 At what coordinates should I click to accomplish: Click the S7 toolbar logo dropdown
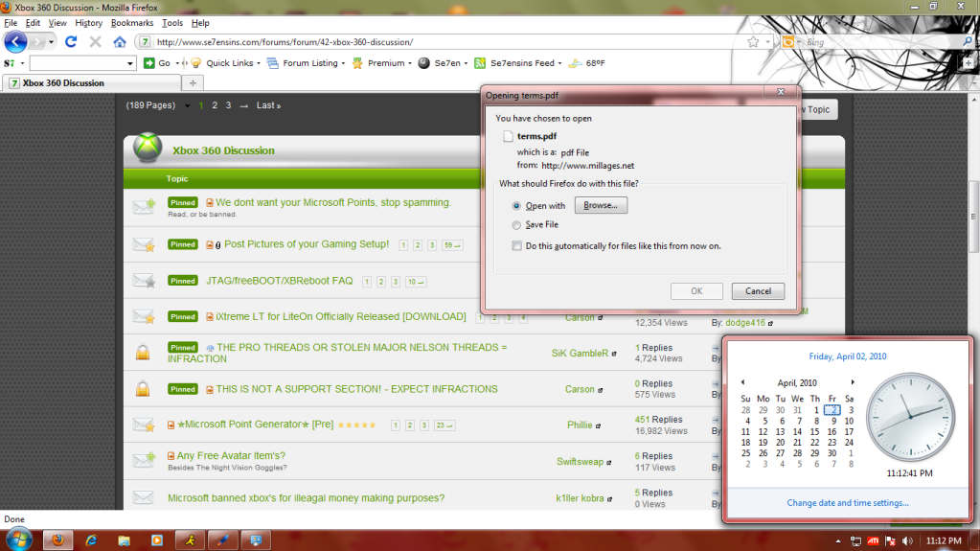click(13, 63)
